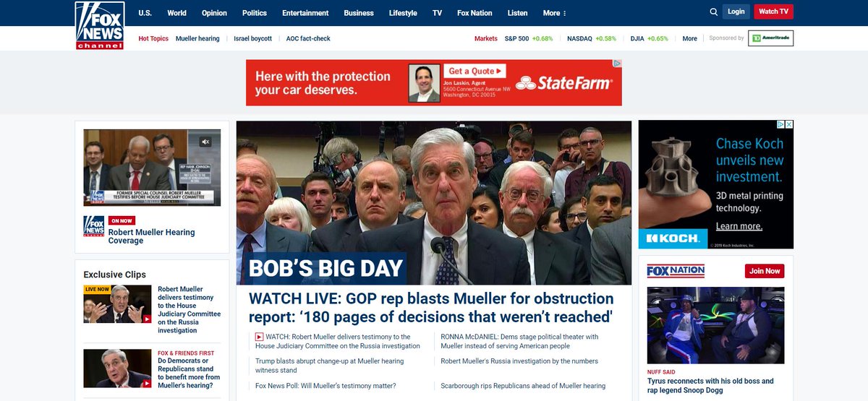Expand the More menu in top navigation
Image resolution: width=868 pixels, height=401 pixels.
554,13
